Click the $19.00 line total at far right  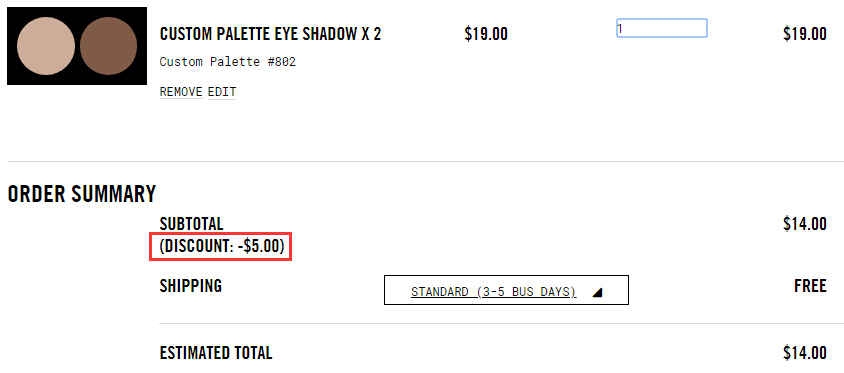805,34
